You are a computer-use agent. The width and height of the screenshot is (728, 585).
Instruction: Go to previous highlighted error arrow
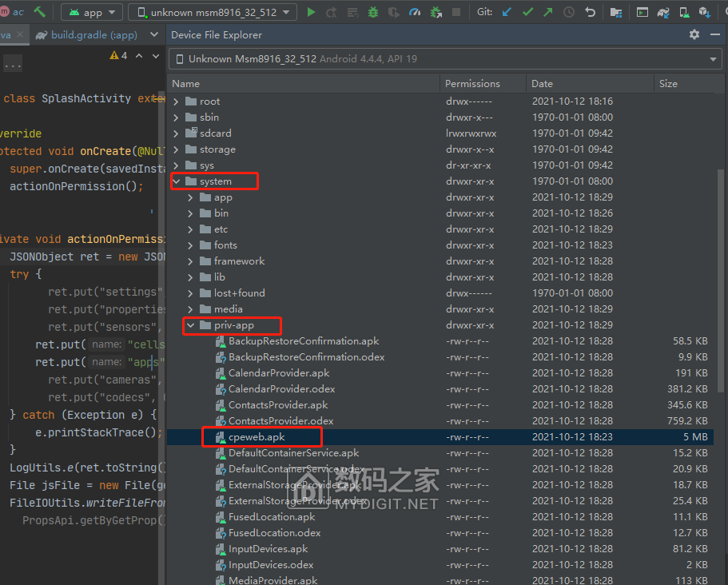(139, 56)
